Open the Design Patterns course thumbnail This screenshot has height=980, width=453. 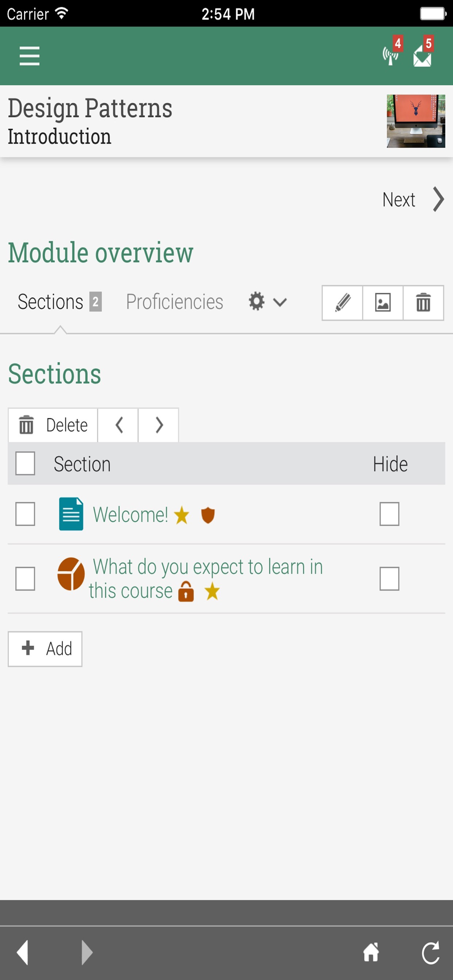click(x=416, y=121)
